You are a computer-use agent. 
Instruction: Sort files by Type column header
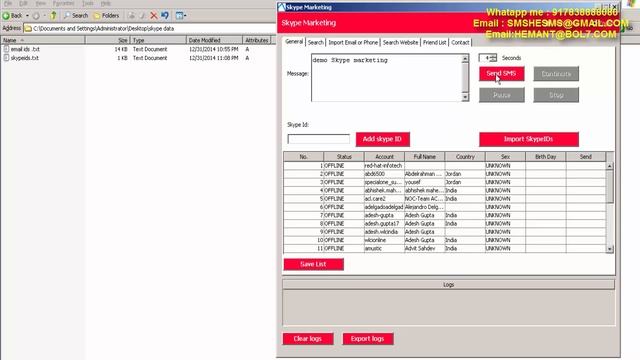(x=158, y=40)
